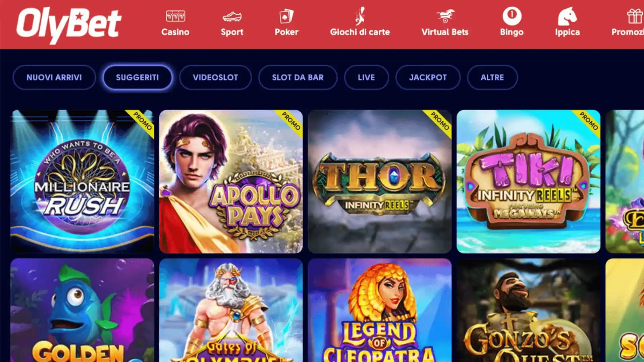Open Sport via the football boot icon
This screenshot has height=362, width=644.
click(x=232, y=16)
